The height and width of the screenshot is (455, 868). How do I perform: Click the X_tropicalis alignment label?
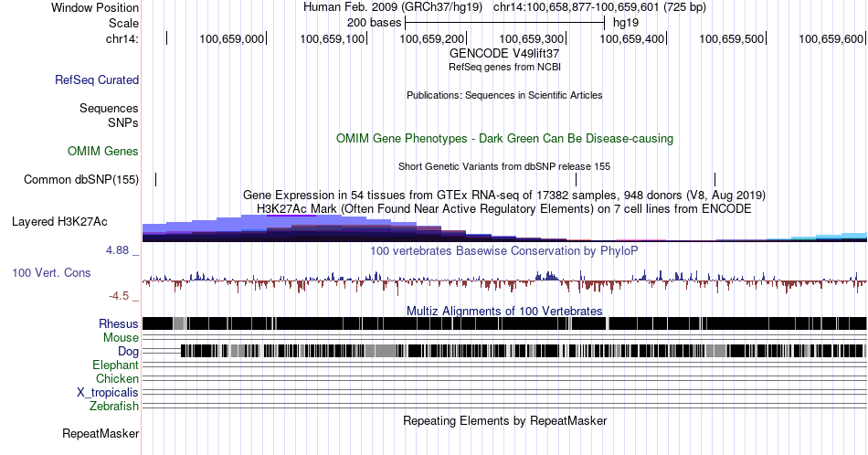click(x=108, y=393)
